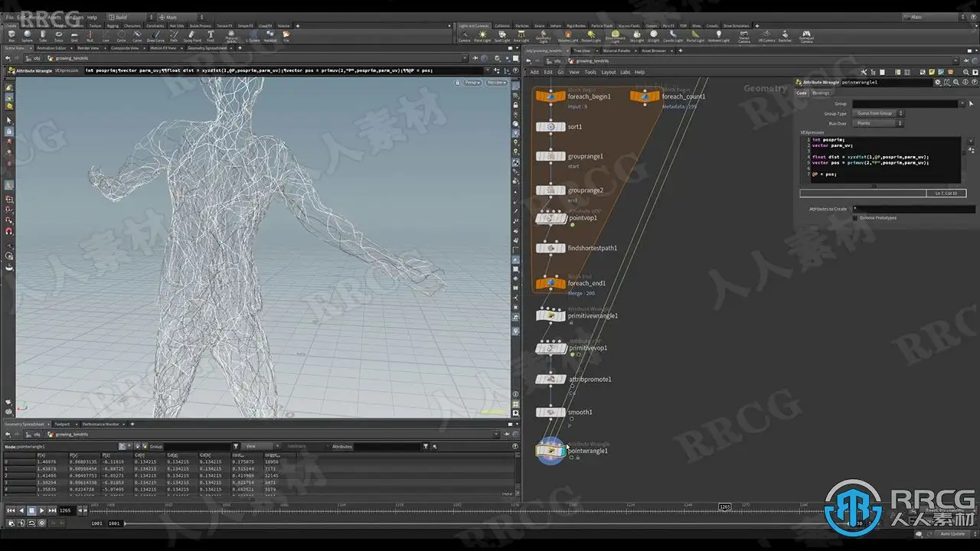
Task: Jump to first frame button
Action: point(11,510)
